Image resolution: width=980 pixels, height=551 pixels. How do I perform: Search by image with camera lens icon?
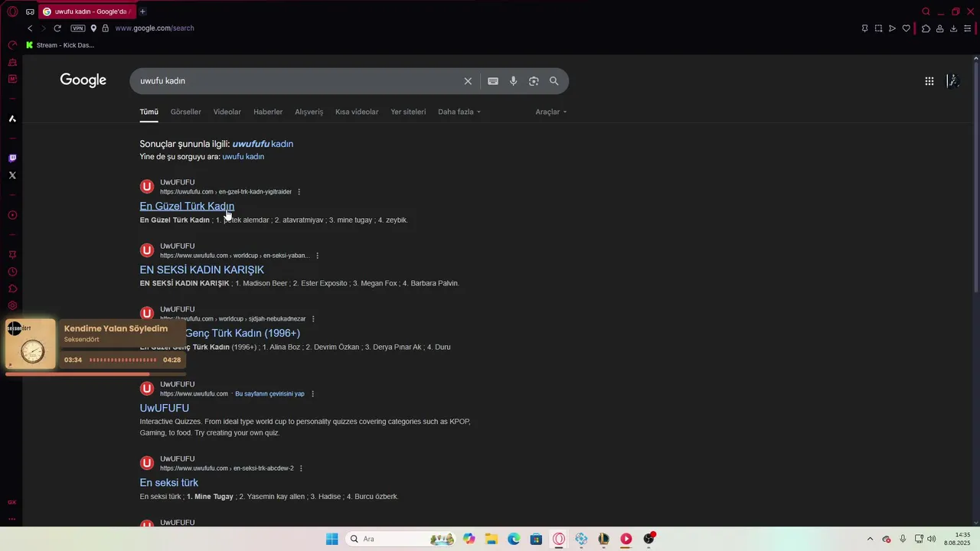(x=534, y=81)
